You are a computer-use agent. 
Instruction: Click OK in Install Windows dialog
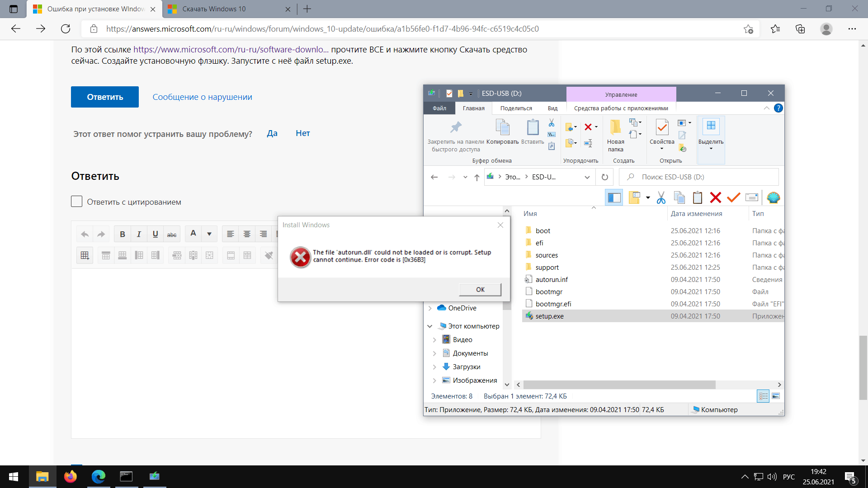(x=480, y=290)
